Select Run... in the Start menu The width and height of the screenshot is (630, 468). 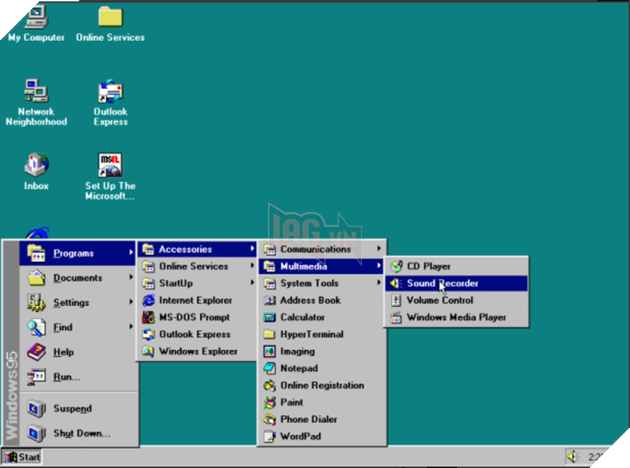77,377
